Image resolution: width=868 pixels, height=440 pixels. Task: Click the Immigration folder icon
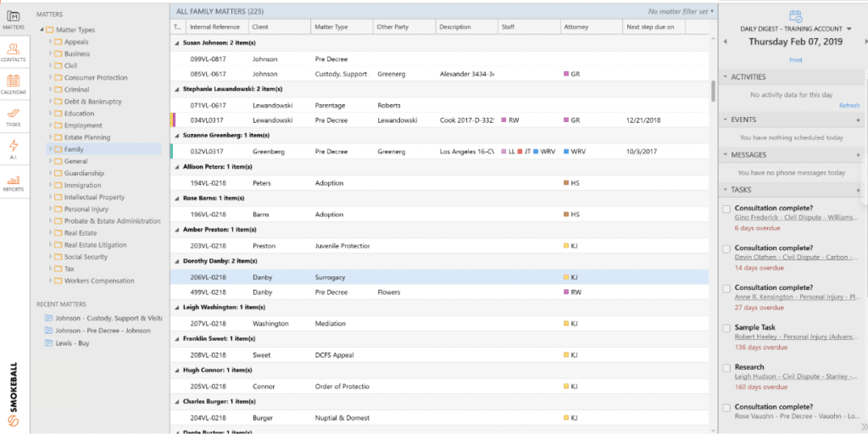point(58,186)
